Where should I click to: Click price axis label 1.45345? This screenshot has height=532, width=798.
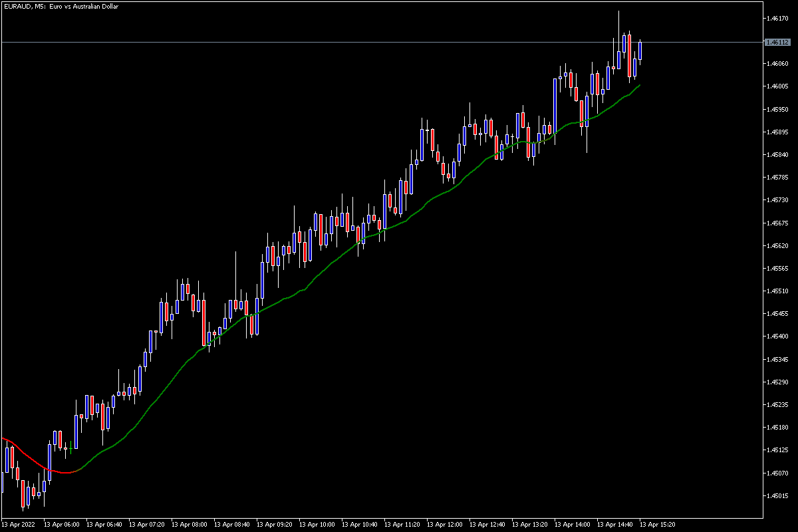[x=777, y=359]
